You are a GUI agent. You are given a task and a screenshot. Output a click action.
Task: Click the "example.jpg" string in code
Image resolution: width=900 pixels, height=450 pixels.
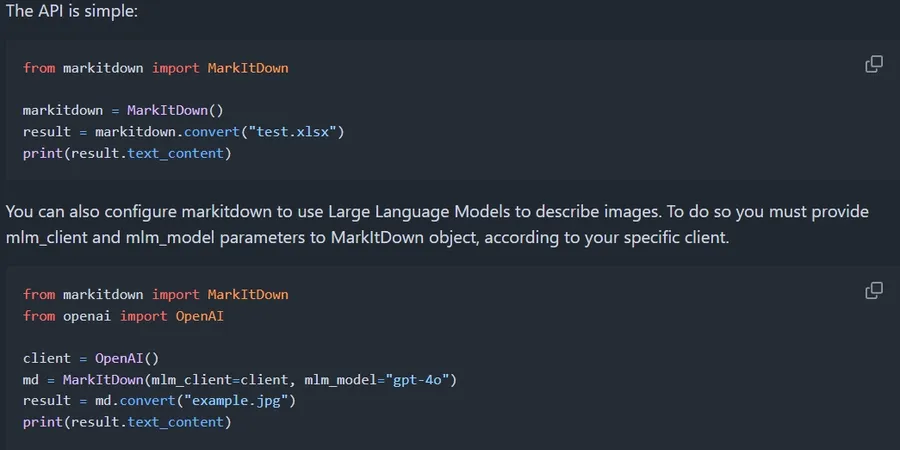click(x=236, y=401)
